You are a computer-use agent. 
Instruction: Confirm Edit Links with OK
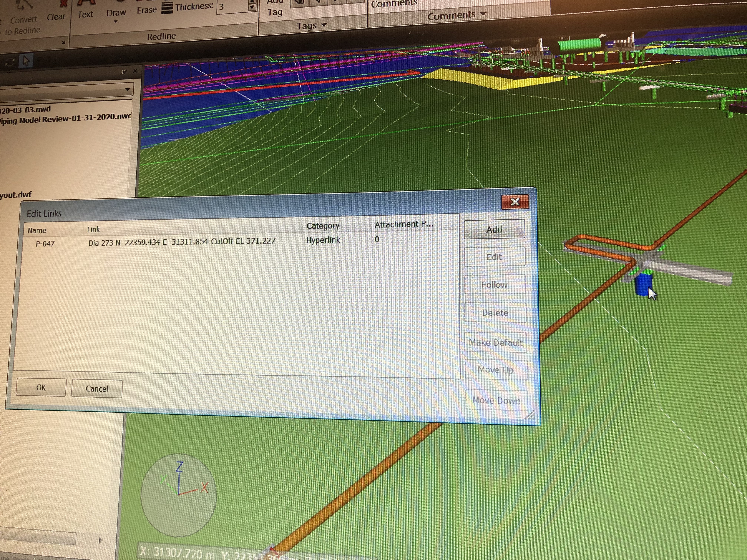point(41,387)
